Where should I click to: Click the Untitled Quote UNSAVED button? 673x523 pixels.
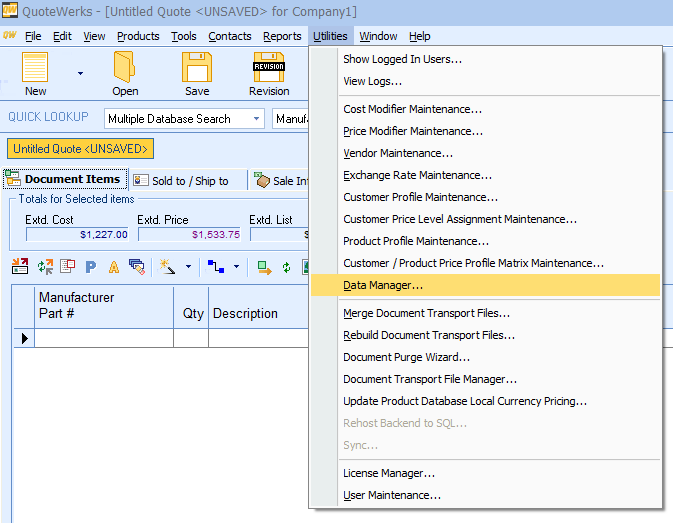click(81, 149)
